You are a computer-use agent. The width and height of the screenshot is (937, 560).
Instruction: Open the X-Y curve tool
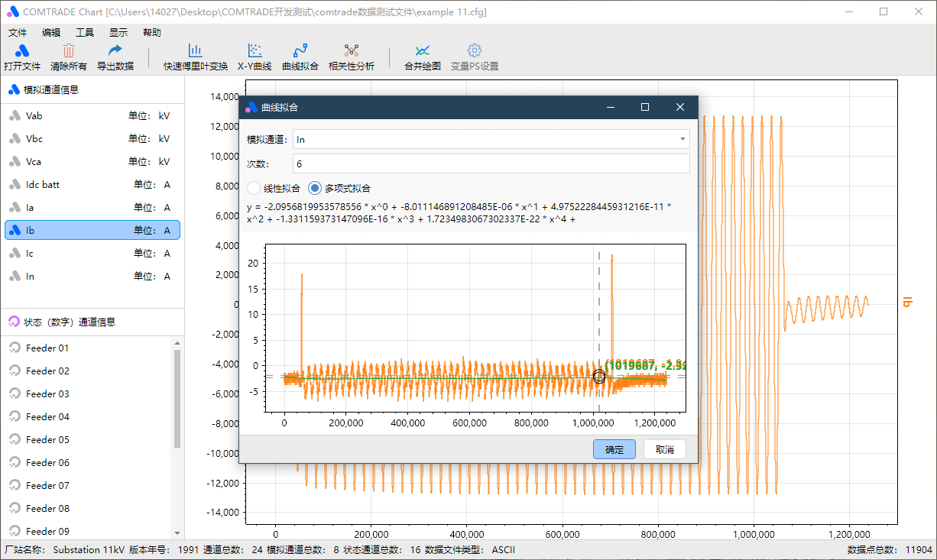tap(255, 51)
